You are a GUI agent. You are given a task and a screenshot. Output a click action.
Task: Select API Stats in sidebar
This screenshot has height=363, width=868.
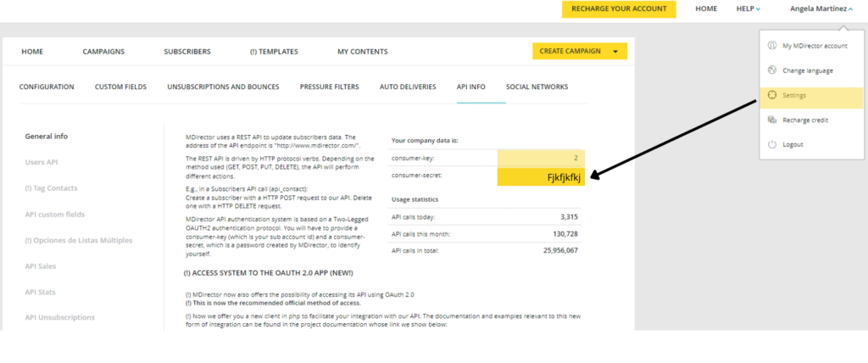tap(41, 292)
